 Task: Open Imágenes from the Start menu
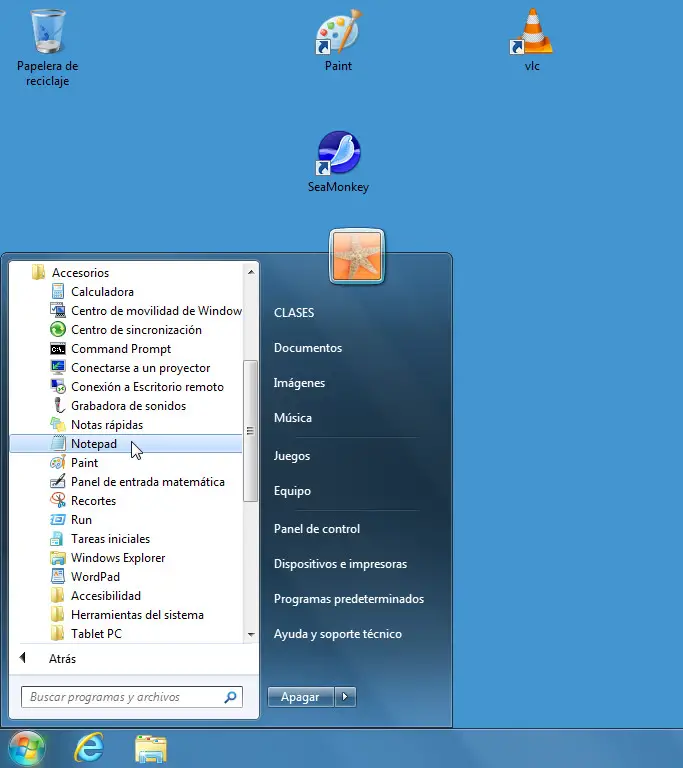(x=299, y=383)
